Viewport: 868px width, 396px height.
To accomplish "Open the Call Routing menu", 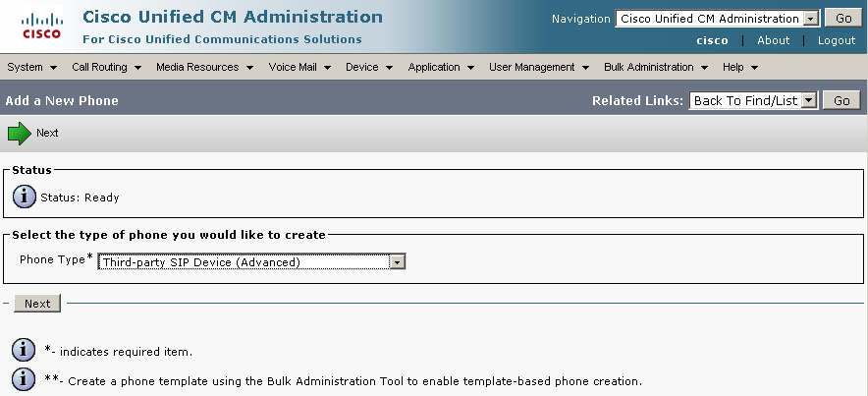I will tap(106, 67).
